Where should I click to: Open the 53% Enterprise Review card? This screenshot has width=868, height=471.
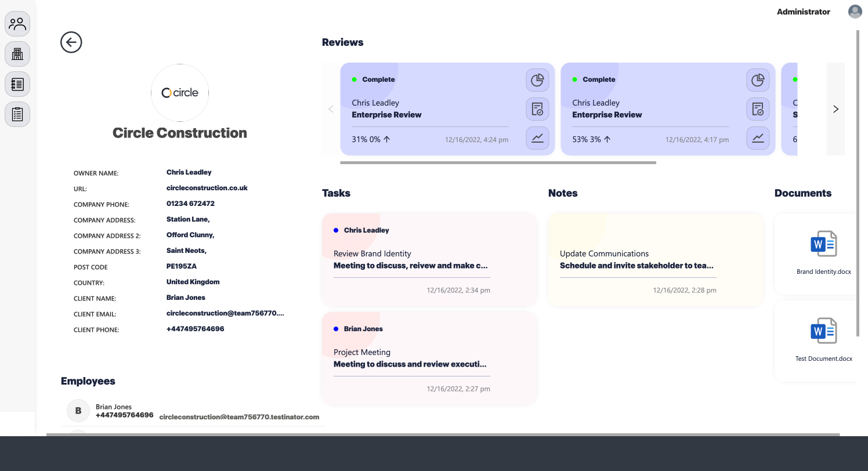pyautogui.click(x=668, y=109)
